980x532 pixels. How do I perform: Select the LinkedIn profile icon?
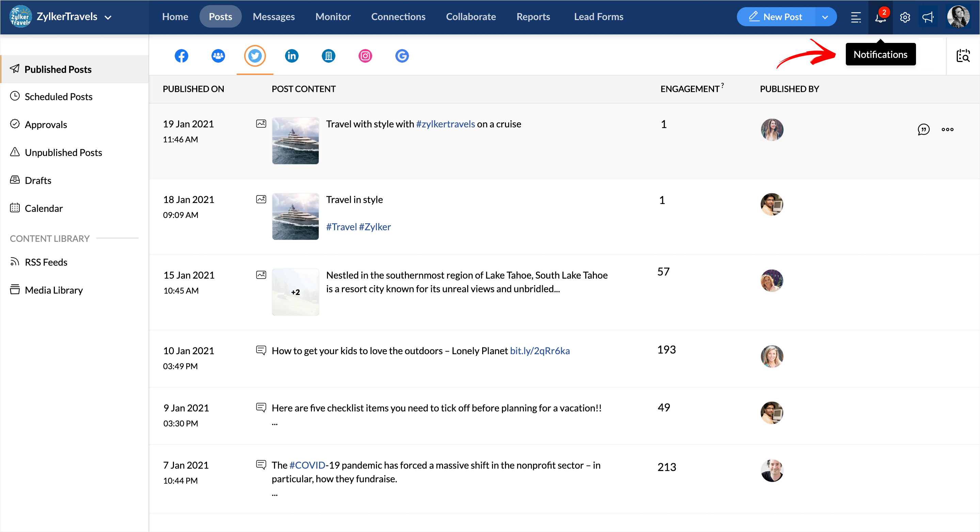click(x=291, y=56)
